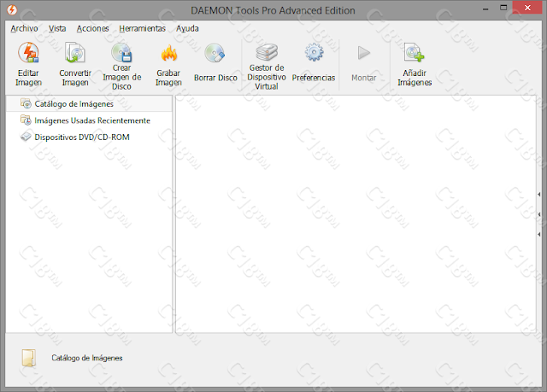Open the Vista menu
The width and height of the screenshot is (547, 392).
coord(57,28)
